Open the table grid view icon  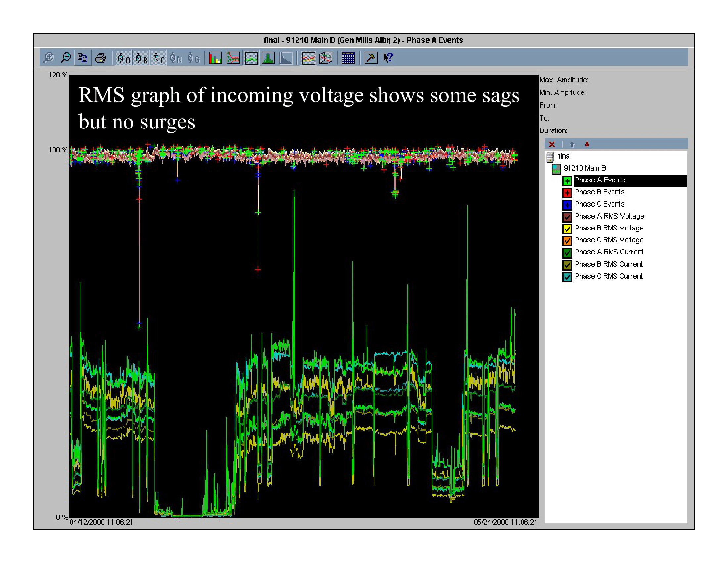click(348, 58)
